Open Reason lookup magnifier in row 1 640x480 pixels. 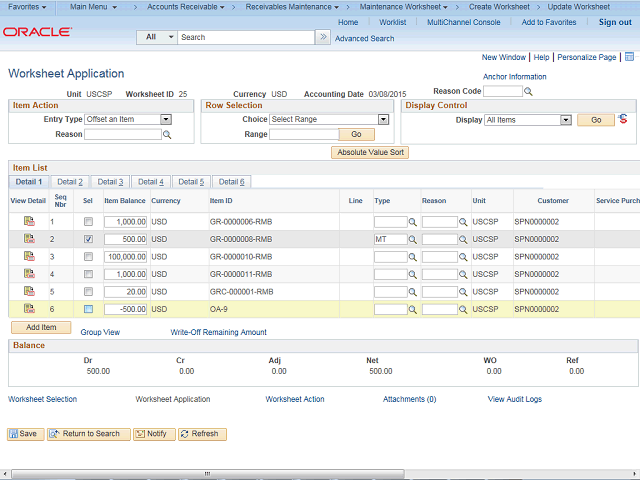click(463, 222)
